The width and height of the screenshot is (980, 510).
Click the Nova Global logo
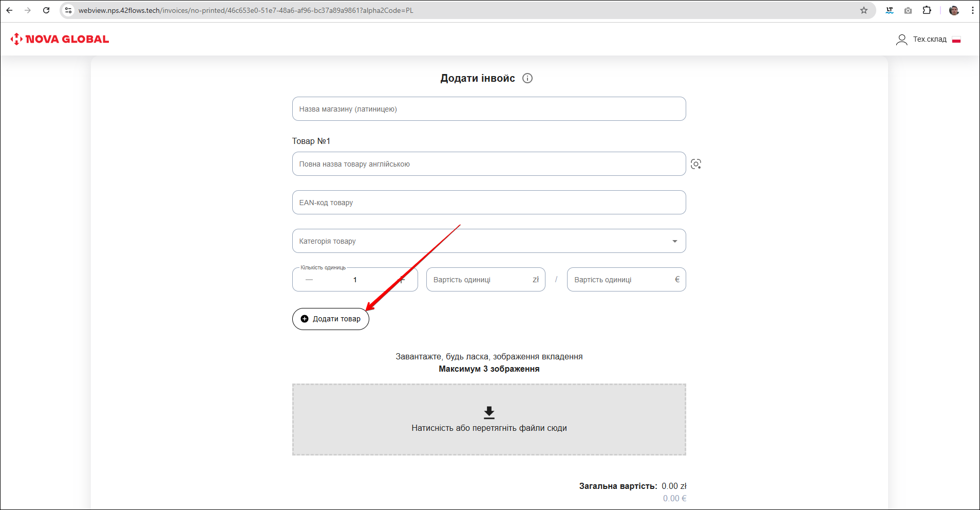pyautogui.click(x=60, y=39)
